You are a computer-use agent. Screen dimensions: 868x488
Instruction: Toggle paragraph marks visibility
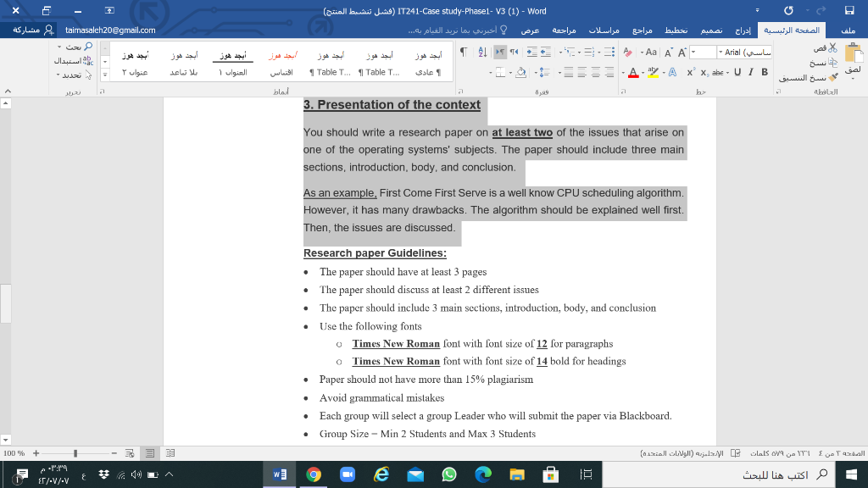coord(464,51)
